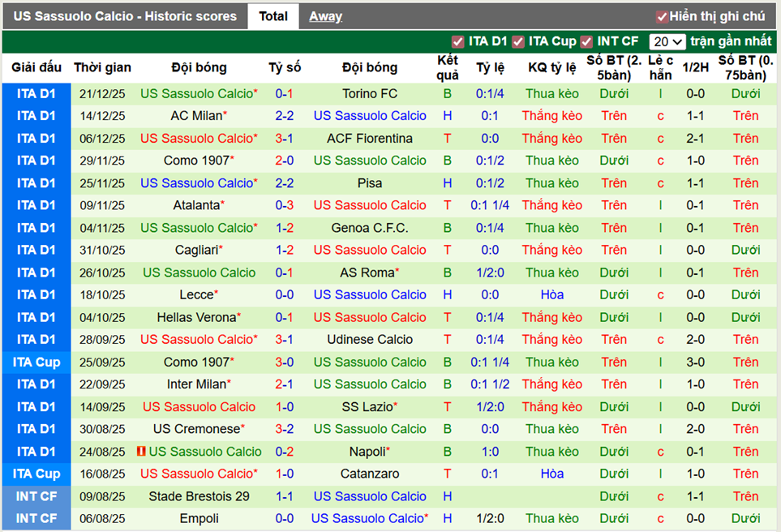Click the ITA Cup label dated 16/08/25

(36, 474)
